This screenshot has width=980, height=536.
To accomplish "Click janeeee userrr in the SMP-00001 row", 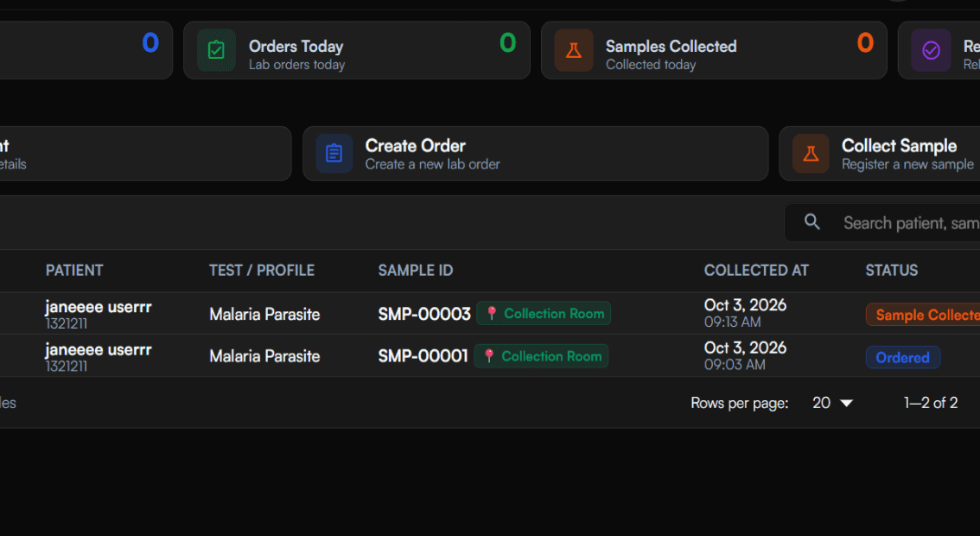I will pos(99,349).
